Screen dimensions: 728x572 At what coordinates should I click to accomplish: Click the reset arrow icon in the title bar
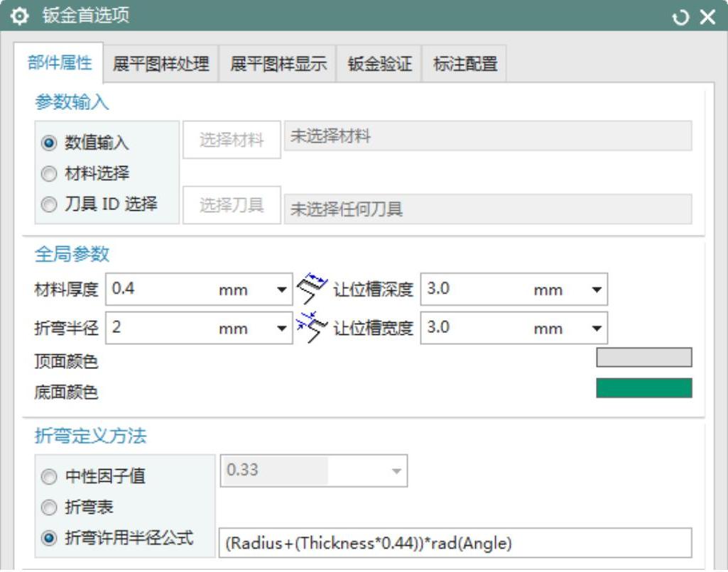click(x=680, y=18)
